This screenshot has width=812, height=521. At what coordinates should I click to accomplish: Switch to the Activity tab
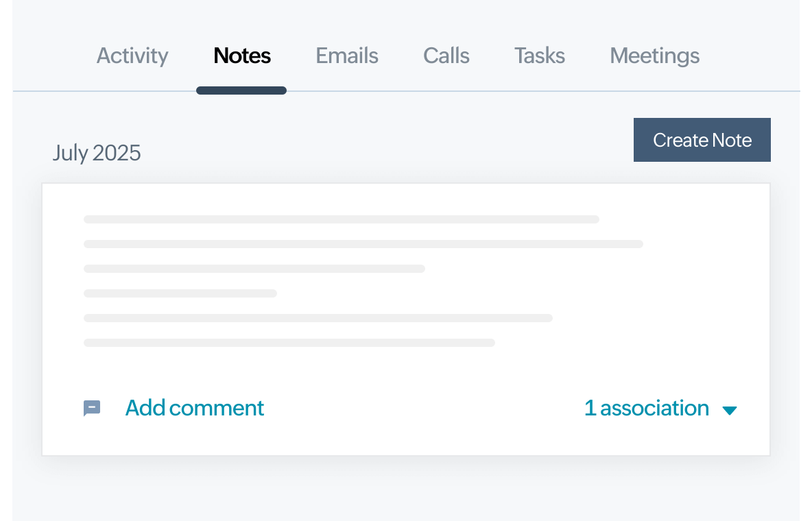click(x=132, y=56)
